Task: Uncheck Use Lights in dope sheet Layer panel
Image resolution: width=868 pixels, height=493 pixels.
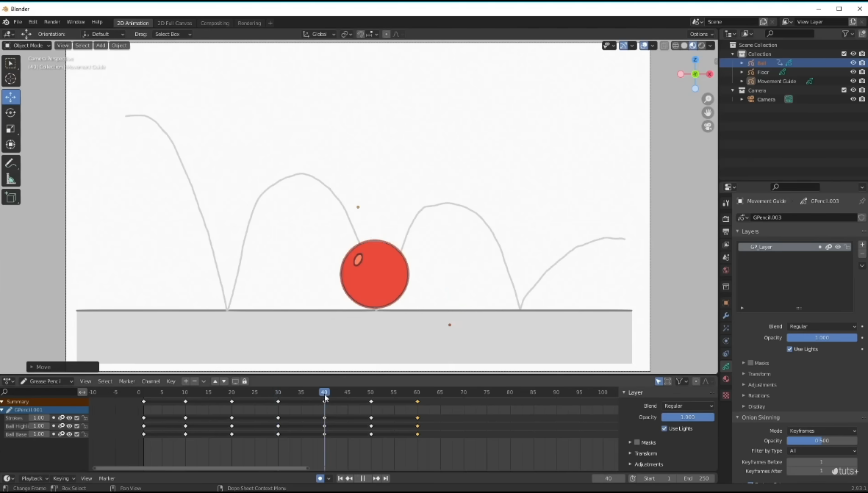Action: tap(664, 428)
